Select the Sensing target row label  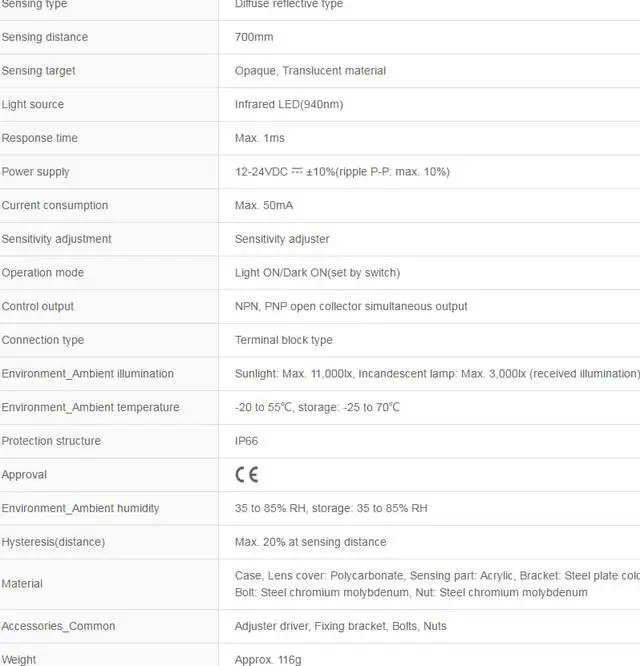(39, 71)
